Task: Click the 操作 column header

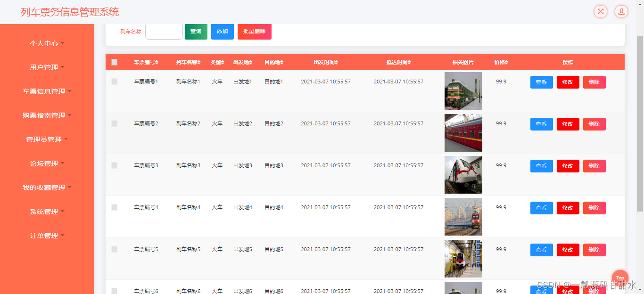Action: (x=568, y=62)
